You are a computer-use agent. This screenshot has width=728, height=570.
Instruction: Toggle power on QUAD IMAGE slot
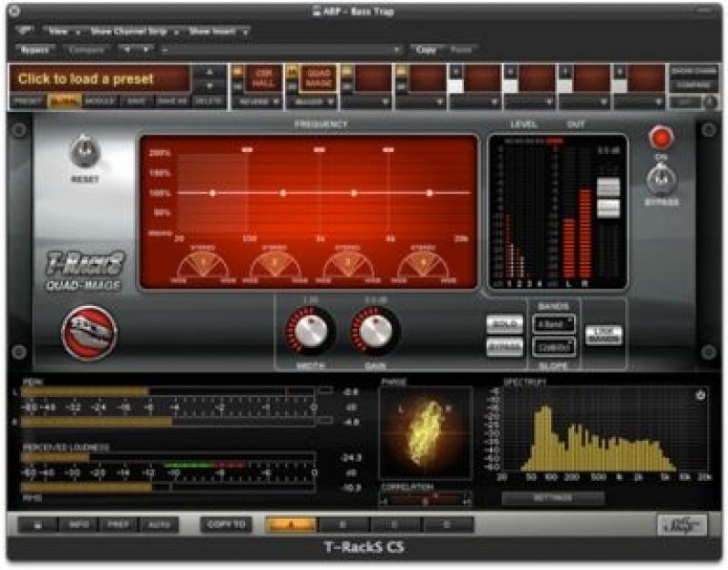292,72
